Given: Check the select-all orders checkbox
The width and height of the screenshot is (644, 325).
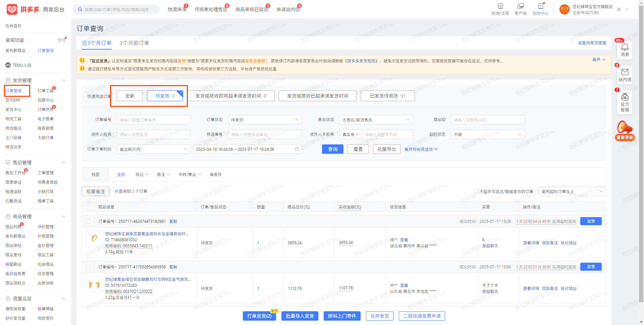Looking at the screenshot, I should [x=88, y=207].
